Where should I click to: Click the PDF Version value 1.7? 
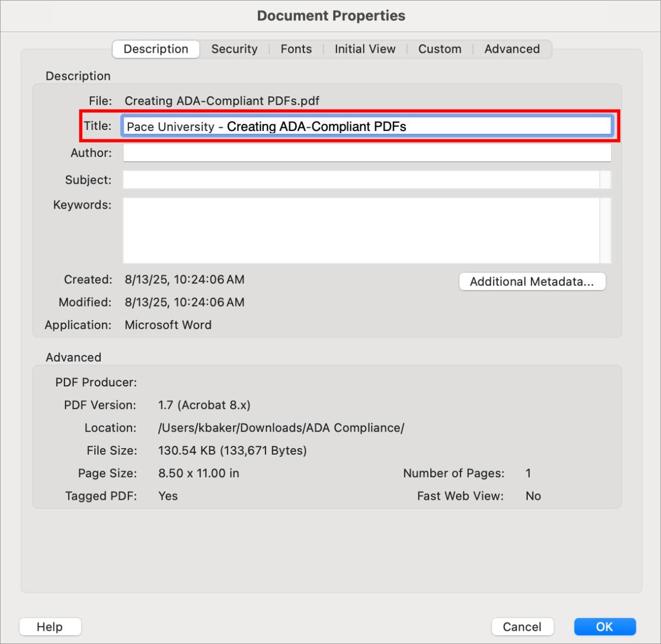click(x=204, y=405)
